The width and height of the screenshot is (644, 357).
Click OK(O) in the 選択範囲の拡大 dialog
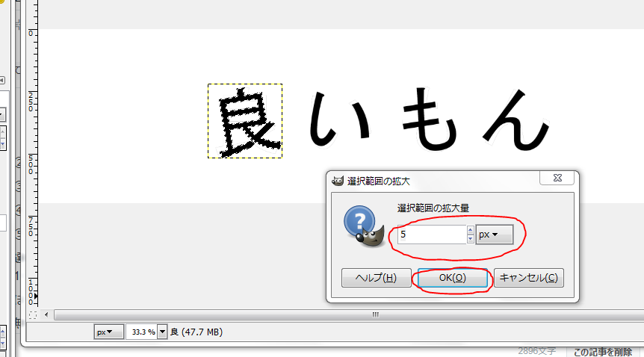452,278
